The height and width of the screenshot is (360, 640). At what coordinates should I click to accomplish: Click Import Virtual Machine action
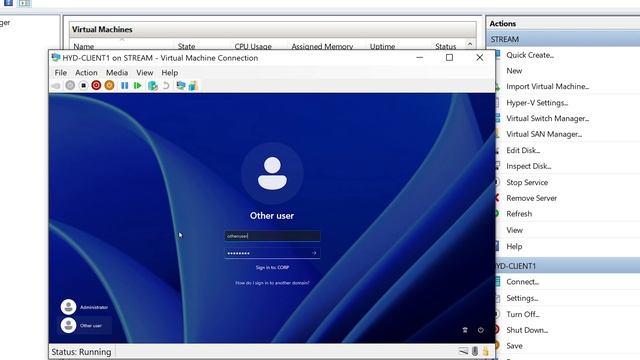pos(548,87)
